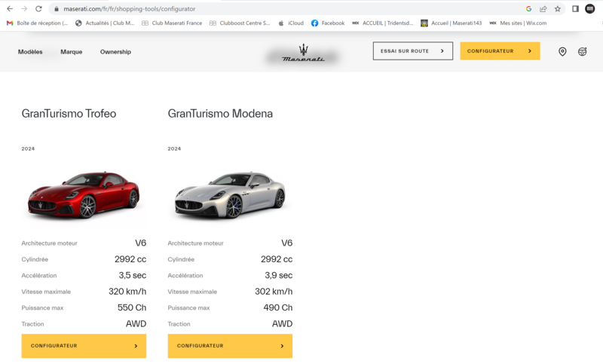The height and width of the screenshot is (364, 603).
Task: Click the 3,5 sec acceleration value
Action: coord(133,275)
